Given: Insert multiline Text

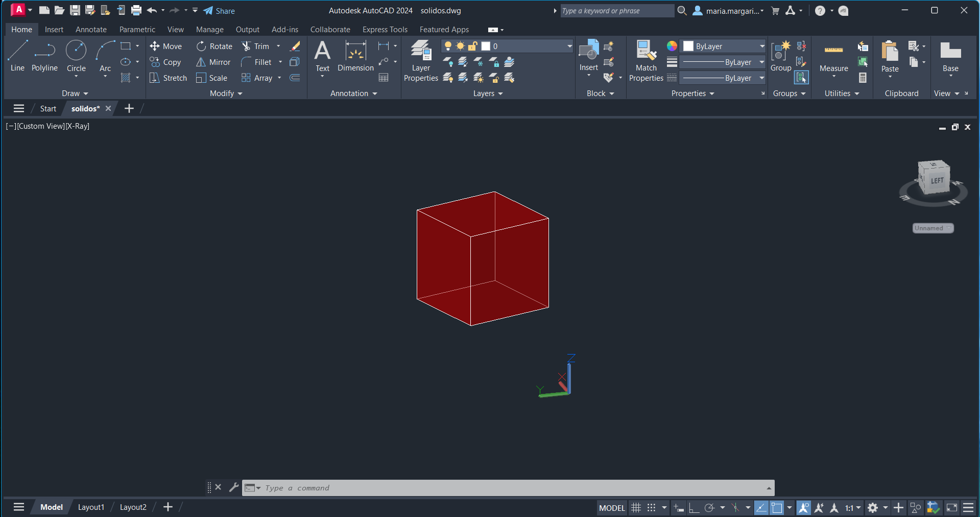Looking at the screenshot, I should (x=322, y=56).
